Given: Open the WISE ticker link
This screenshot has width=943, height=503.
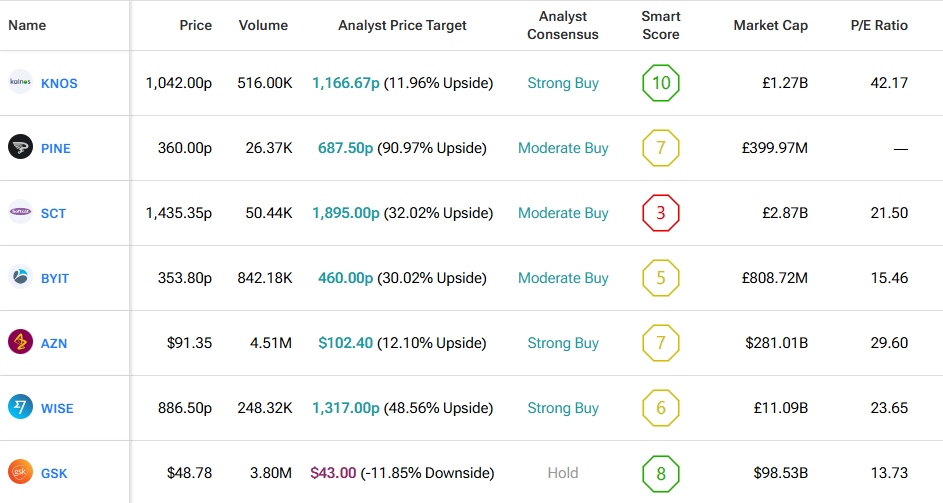Looking at the screenshot, I should pos(57,409).
